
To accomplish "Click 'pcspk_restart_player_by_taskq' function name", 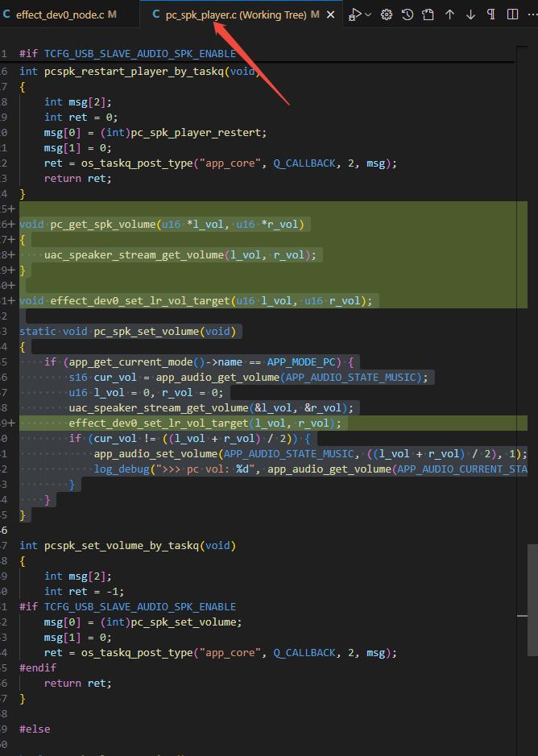I will (134, 72).
